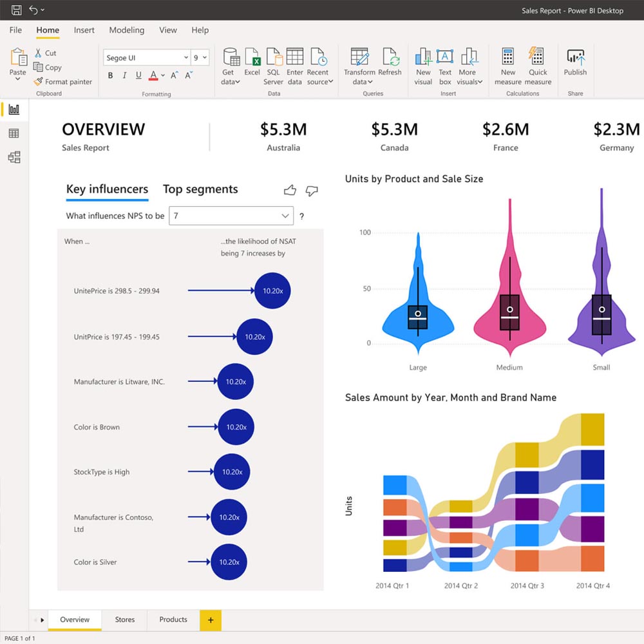Image resolution: width=644 pixels, height=644 pixels.
Task: Click the 2014 Qtr 3 axis label
Action: point(527,585)
